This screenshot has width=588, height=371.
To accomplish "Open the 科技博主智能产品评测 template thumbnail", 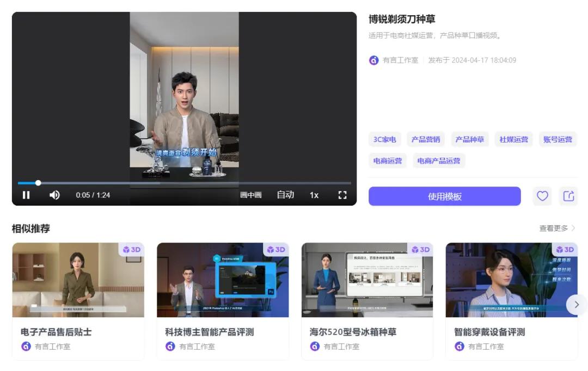I will click(223, 280).
